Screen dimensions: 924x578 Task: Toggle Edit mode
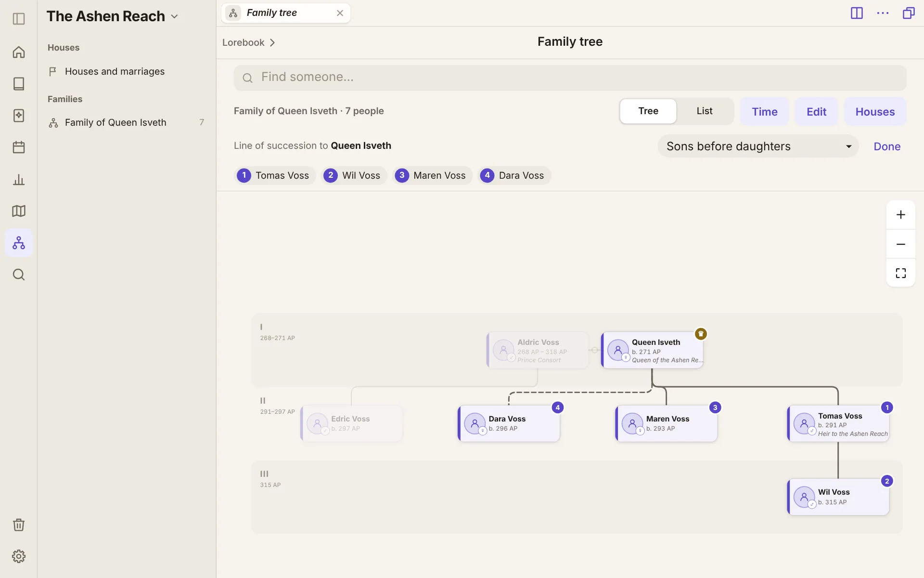[x=817, y=112]
